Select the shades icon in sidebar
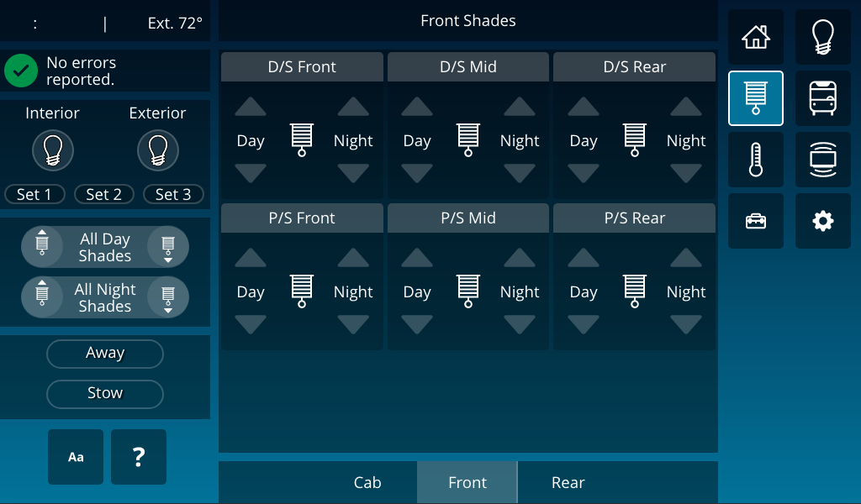The width and height of the screenshot is (861, 504). coord(756,98)
